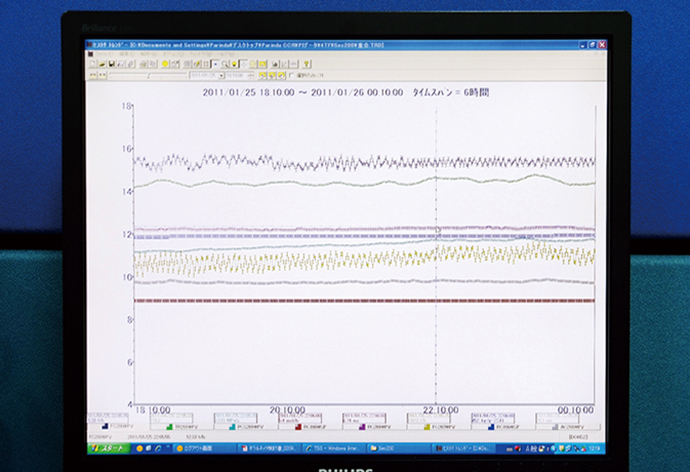Open the date dropdown in second toolbar
Screen dimensions: 690x472
pyautogui.click(x=219, y=74)
